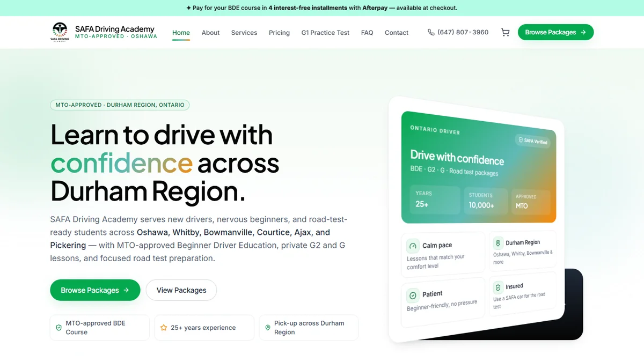Click the pin icon on Durham Region card

click(498, 243)
